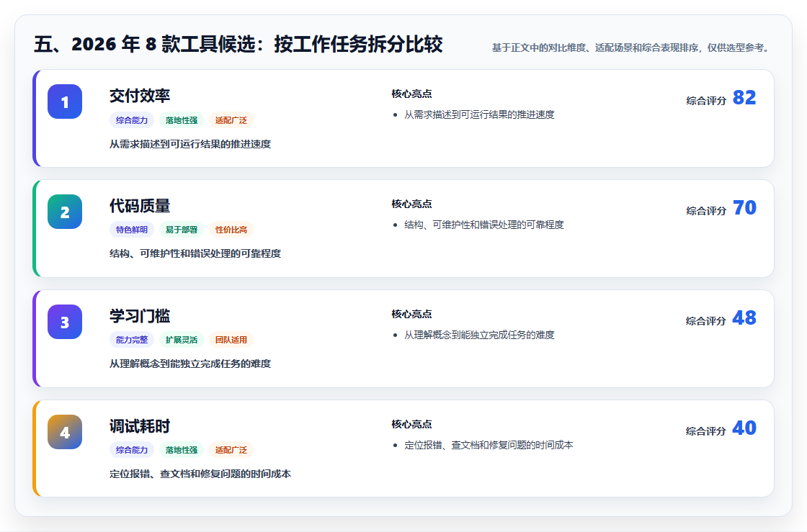807x532 pixels.
Task: Click 交付效率 description below its tags
Action: [x=190, y=144]
